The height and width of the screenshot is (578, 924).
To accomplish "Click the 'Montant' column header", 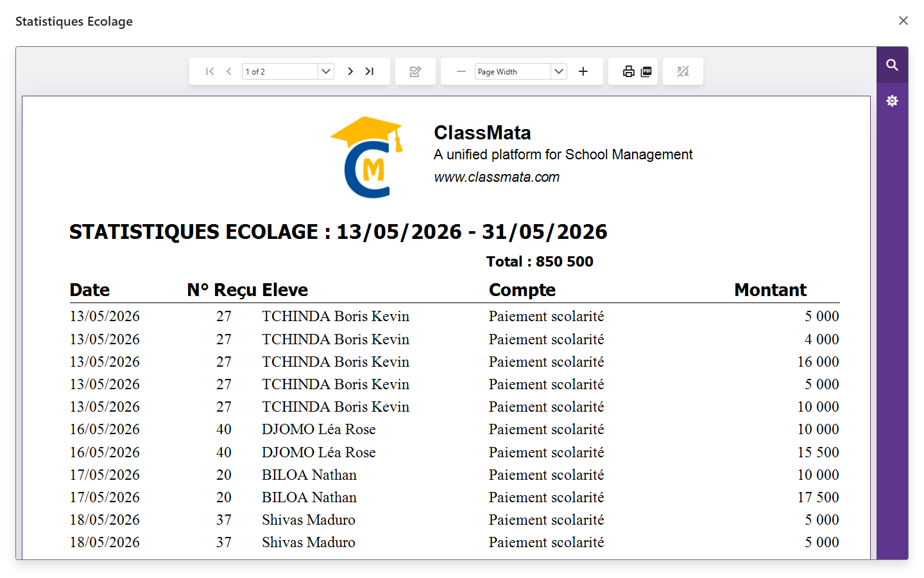I will tap(771, 290).
